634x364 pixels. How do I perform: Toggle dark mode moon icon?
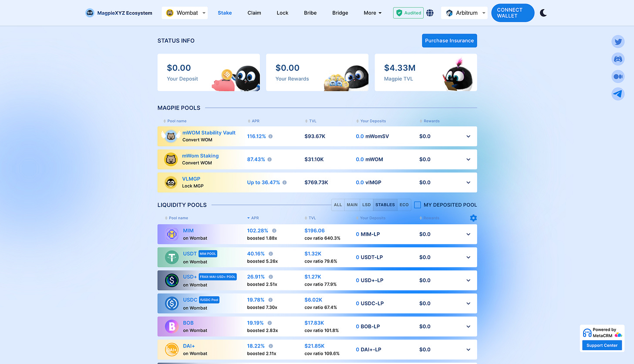click(543, 13)
